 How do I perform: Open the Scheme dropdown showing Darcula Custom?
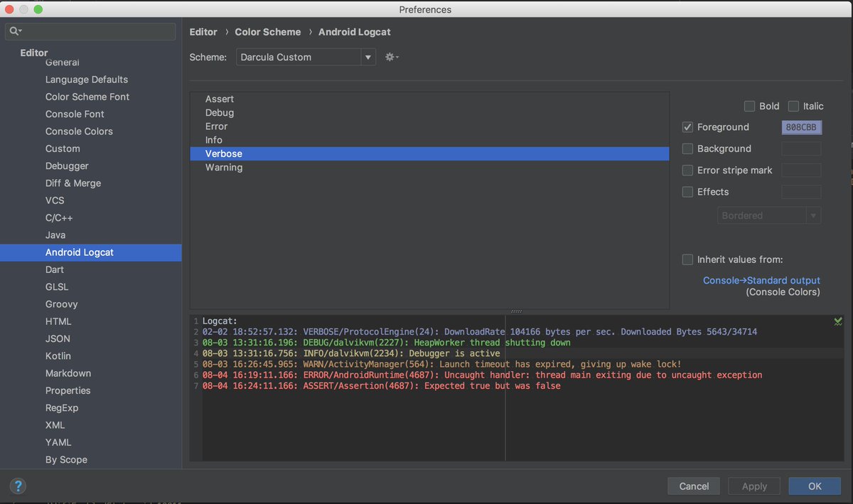(306, 57)
